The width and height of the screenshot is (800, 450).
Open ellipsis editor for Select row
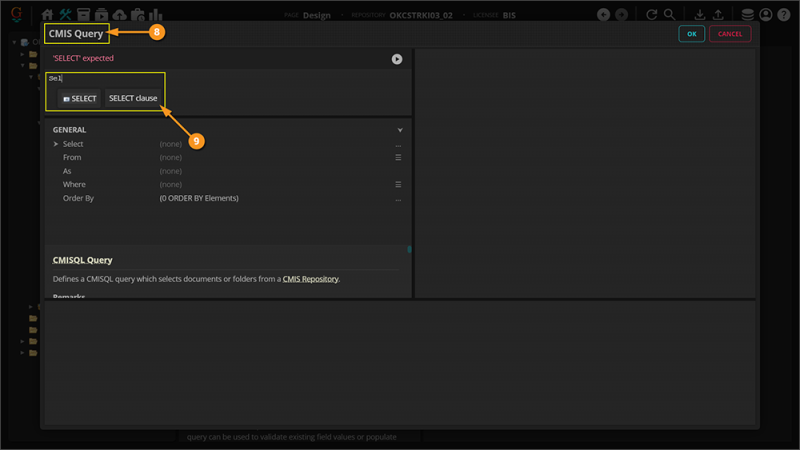pyautogui.click(x=398, y=145)
